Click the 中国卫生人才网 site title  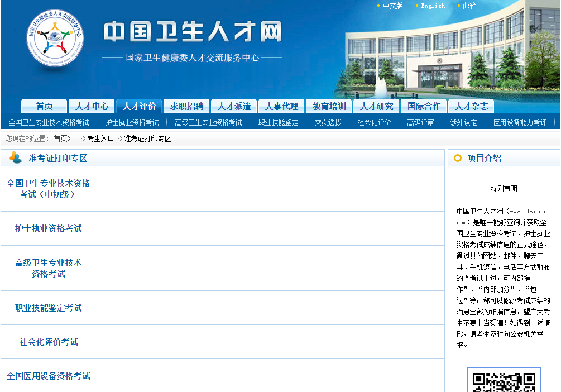[x=193, y=31]
